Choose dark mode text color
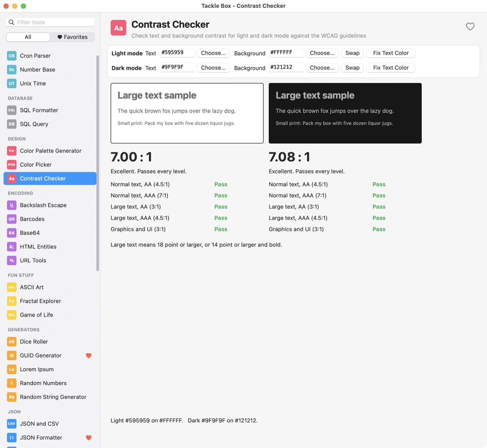 (x=213, y=68)
